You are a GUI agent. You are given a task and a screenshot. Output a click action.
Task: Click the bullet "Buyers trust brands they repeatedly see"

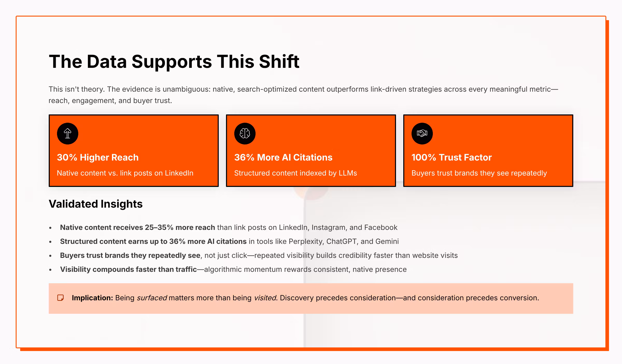[259, 255]
